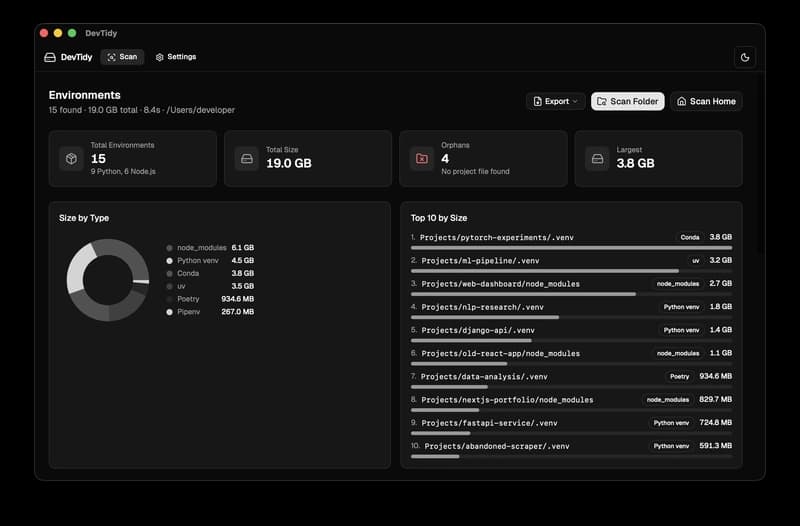This screenshot has height=526, width=800.
Task: Click the DevTidy drive logo icon
Action: tap(50, 57)
